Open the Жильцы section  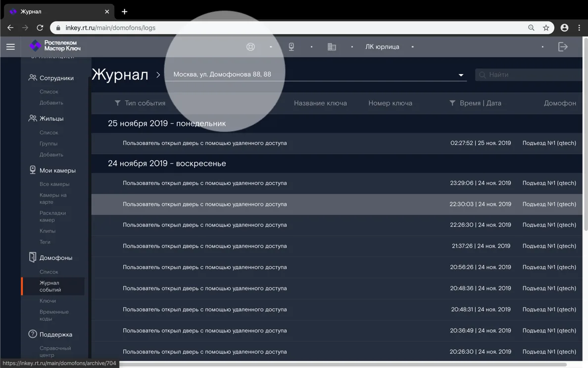[x=51, y=118]
